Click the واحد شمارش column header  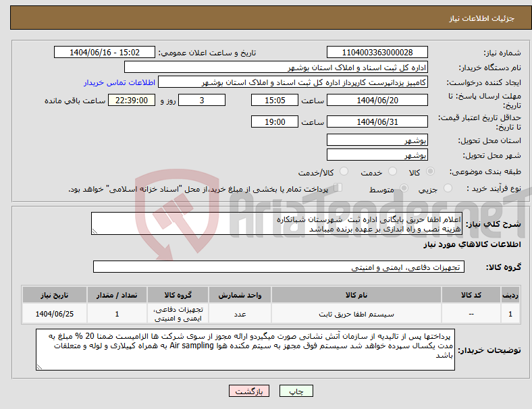240,295
